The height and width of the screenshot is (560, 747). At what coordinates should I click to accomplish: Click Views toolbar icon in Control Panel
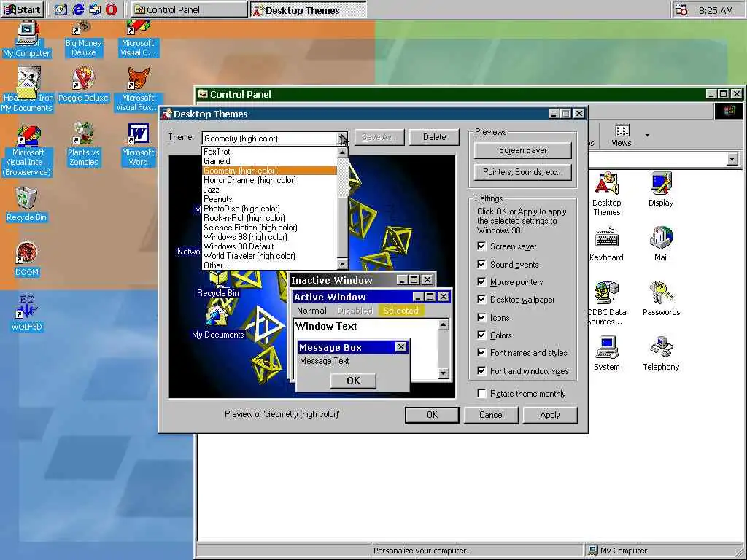tap(622, 136)
